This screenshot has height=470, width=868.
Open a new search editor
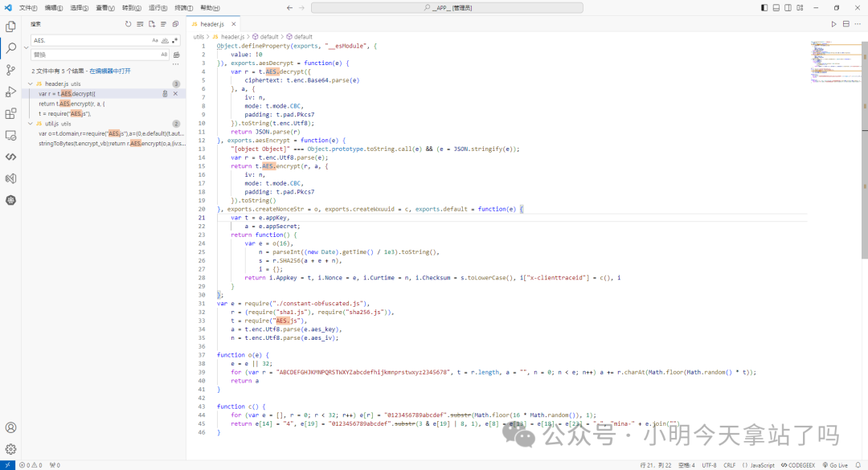tap(152, 24)
